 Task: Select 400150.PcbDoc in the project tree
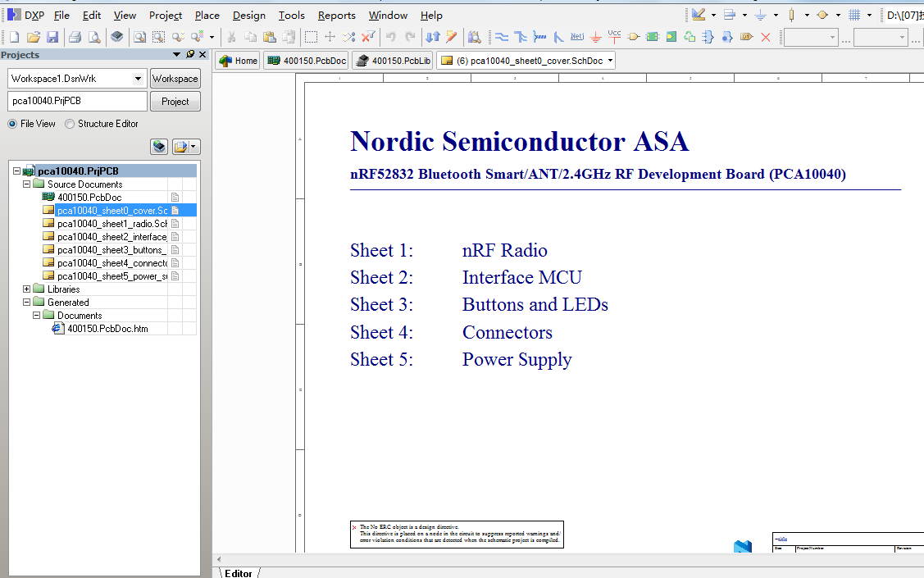(89, 198)
